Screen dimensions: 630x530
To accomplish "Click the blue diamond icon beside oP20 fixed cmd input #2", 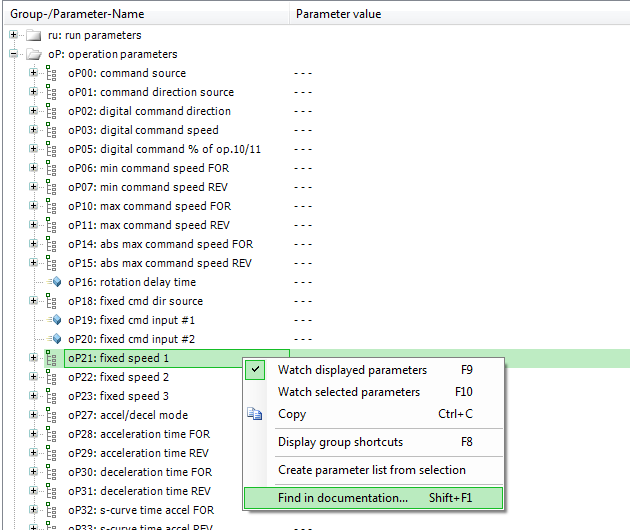I will tap(56, 339).
